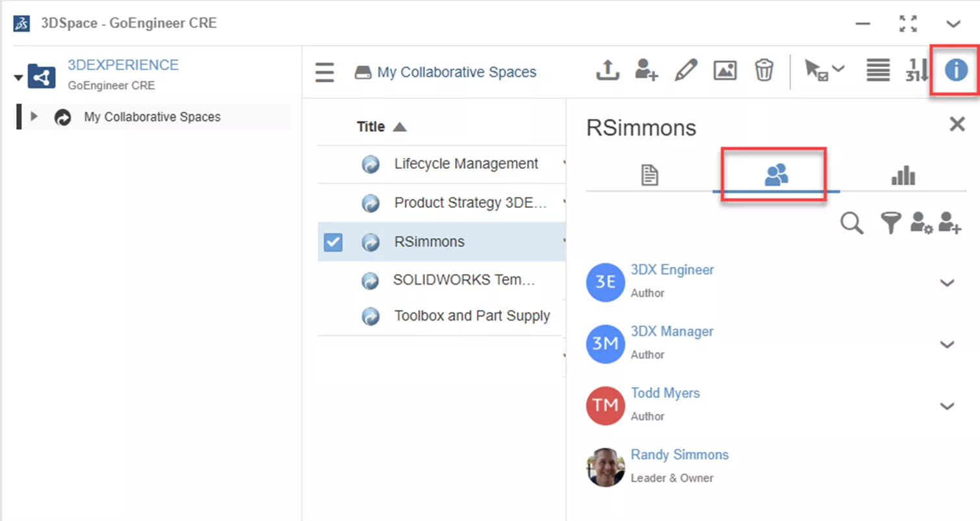Close the RSimmons info panel
This screenshot has height=521, width=980.
point(957,124)
